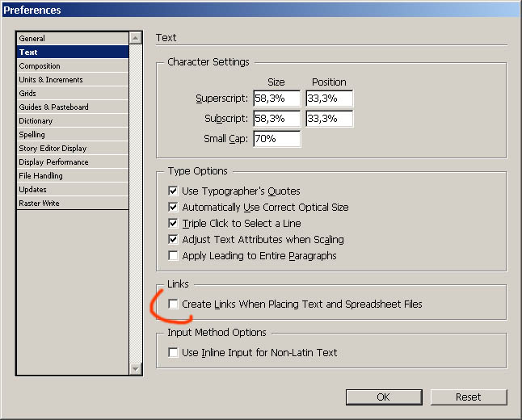Open Spelling preferences
The width and height of the screenshot is (522, 420).
[x=73, y=134]
